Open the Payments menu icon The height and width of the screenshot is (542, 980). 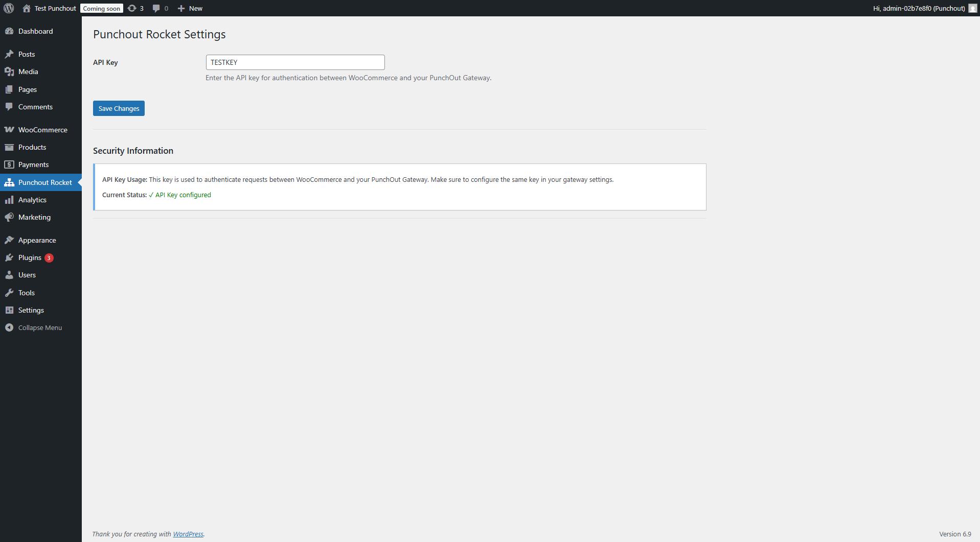10,164
